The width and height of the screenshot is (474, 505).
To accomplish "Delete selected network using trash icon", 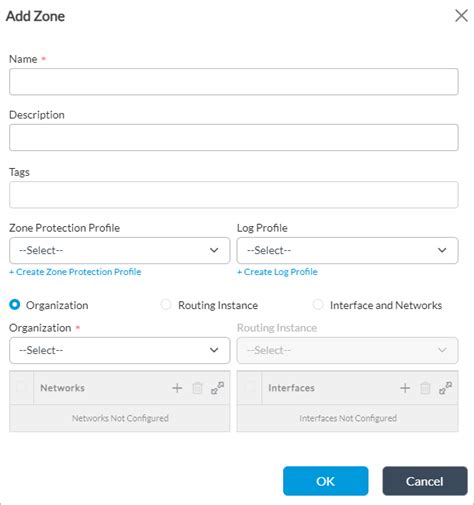I will (x=197, y=388).
